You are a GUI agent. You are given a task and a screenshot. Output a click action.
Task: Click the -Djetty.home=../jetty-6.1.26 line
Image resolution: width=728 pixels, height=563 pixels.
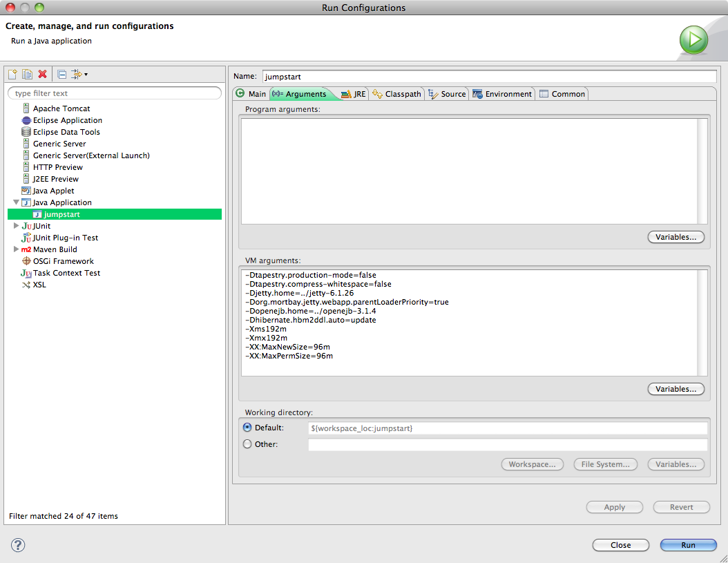[x=300, y=293]
